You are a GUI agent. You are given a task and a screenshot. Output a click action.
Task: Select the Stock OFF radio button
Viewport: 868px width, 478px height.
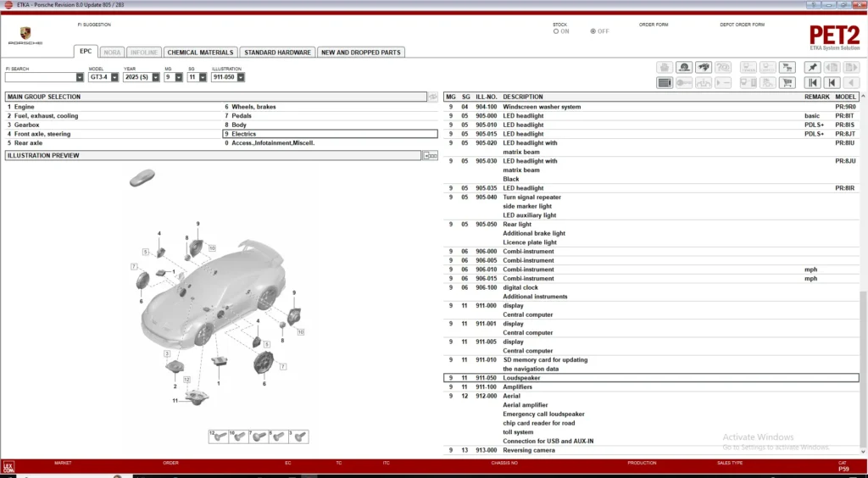click(593, 31)
